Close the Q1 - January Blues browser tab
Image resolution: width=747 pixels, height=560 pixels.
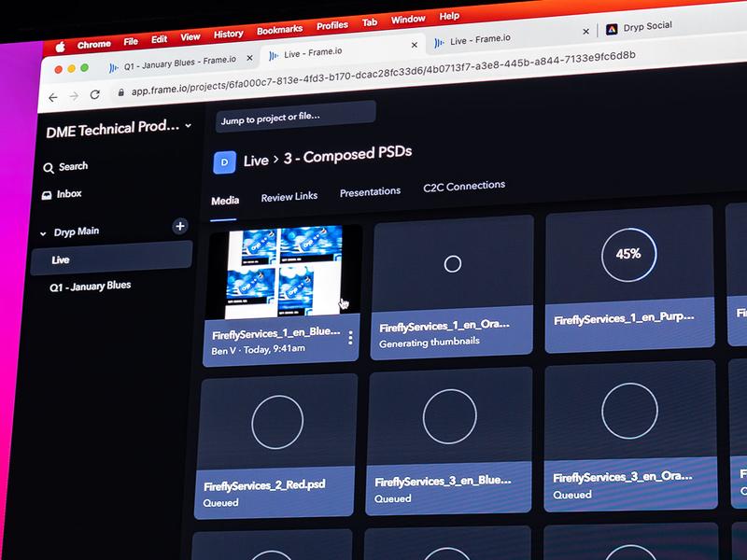pyautogui.click(x=251, y=59)
